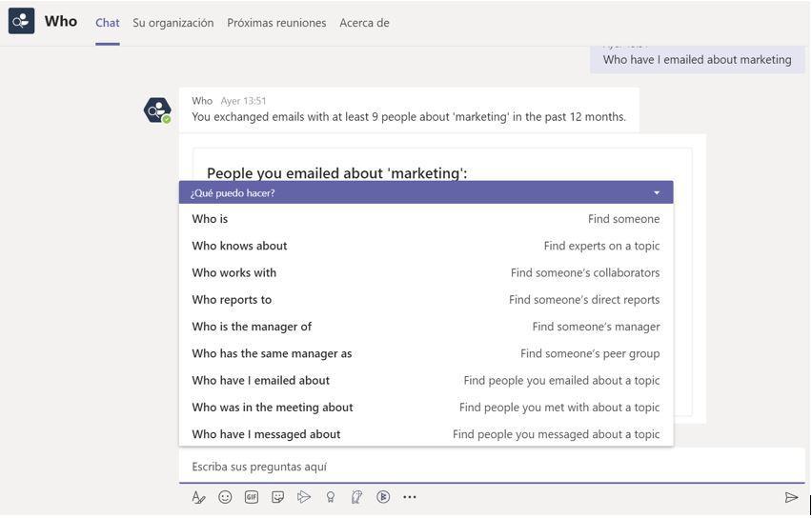This screenshot has height=518, width=812.
Task: Pick 'Who has the same manager as'
Action: coord(426,353)
